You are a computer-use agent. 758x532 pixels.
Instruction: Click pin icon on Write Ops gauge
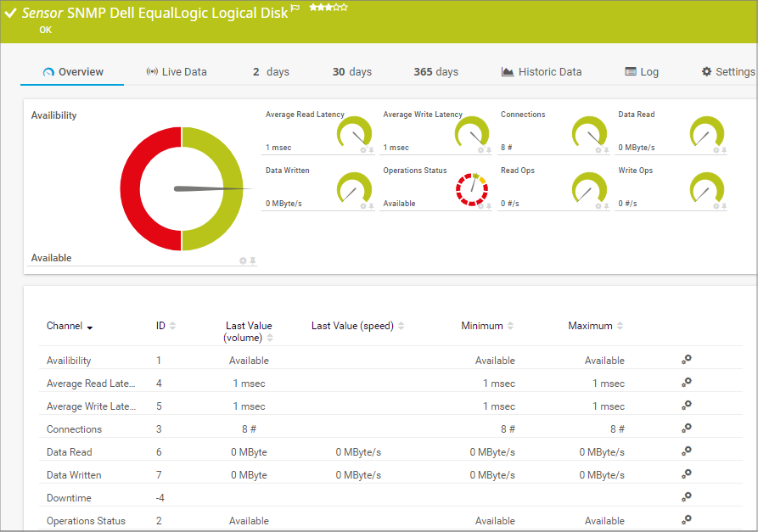click(x=723, y=206)
